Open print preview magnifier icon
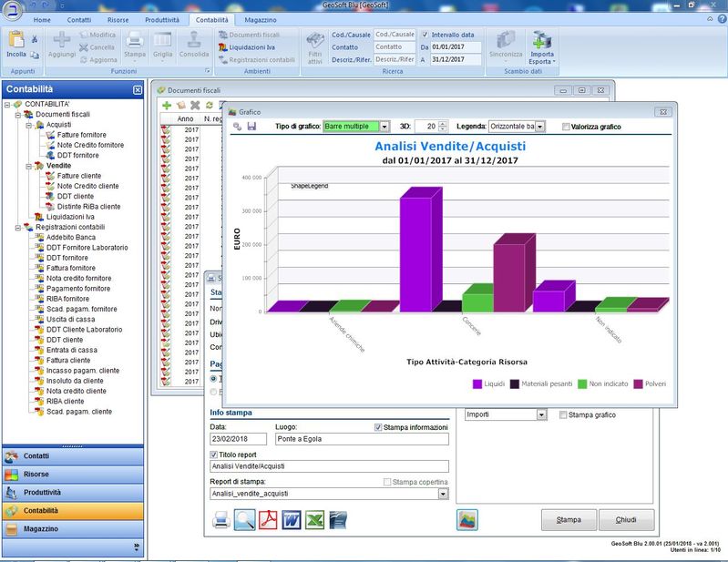Viewport: 728px width, 562px height. [x=244, y=520]
